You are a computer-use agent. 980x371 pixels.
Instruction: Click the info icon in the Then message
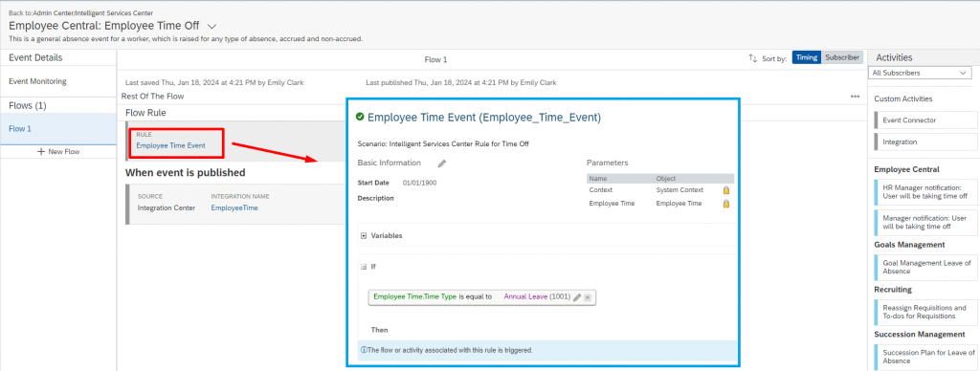tap(364, 350)
